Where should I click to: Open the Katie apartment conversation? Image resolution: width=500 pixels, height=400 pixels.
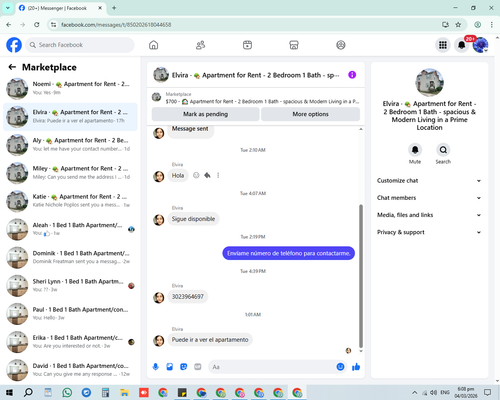70,201
